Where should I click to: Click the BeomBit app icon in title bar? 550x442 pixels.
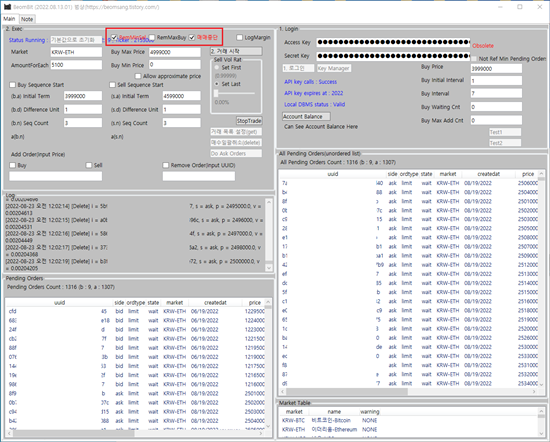[7, 7]
